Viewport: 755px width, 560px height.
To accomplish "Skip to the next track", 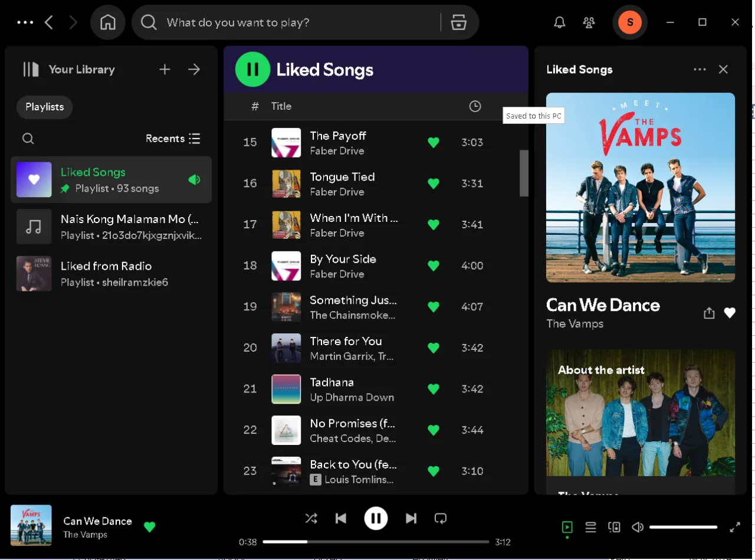I will pyautogui.click(x=411, y=518).
